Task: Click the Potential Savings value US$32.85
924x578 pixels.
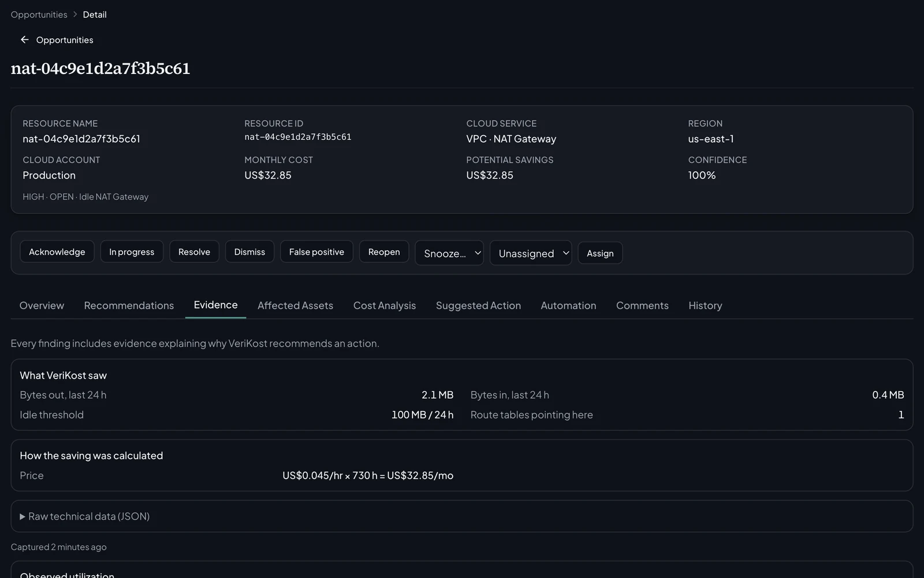Action: 490,175
